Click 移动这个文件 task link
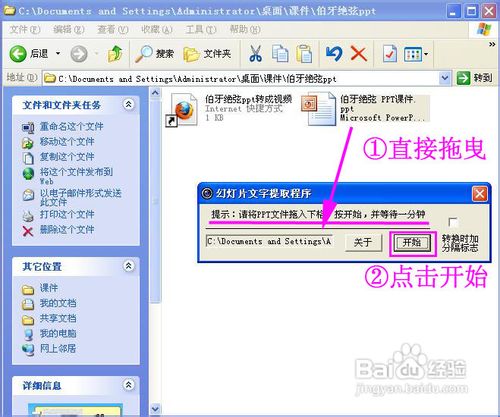The height and width of the screenshot is (417, 500). 67,142
